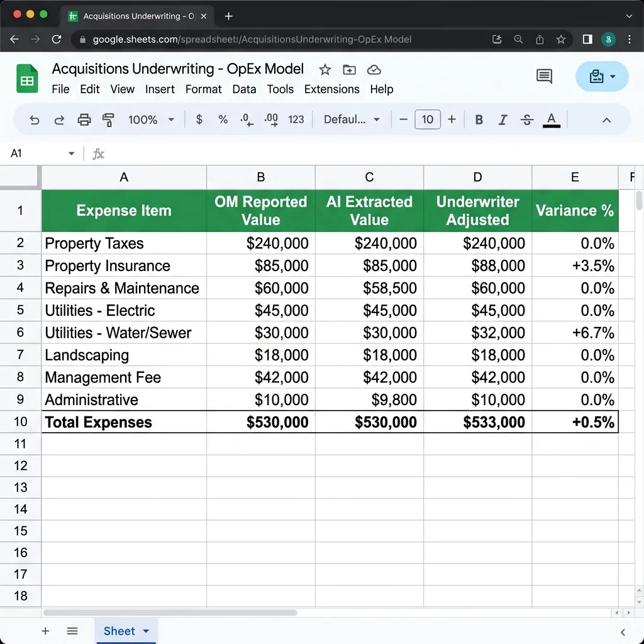644x644 pixels.
Task: Click the Redo icon in the toolbar
Action: click(x=59, y=120)
